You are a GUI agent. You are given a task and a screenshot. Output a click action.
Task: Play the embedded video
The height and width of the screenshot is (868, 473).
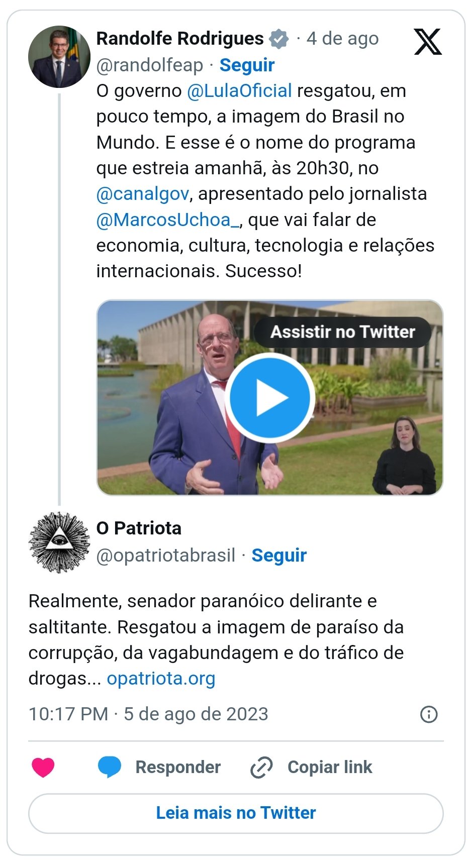tap(270, 398)
